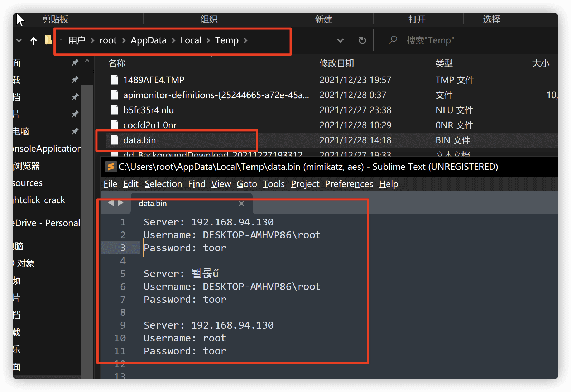Expand the address bar history dropdown
Screen dimensions: 571x392
click(340, 40)
